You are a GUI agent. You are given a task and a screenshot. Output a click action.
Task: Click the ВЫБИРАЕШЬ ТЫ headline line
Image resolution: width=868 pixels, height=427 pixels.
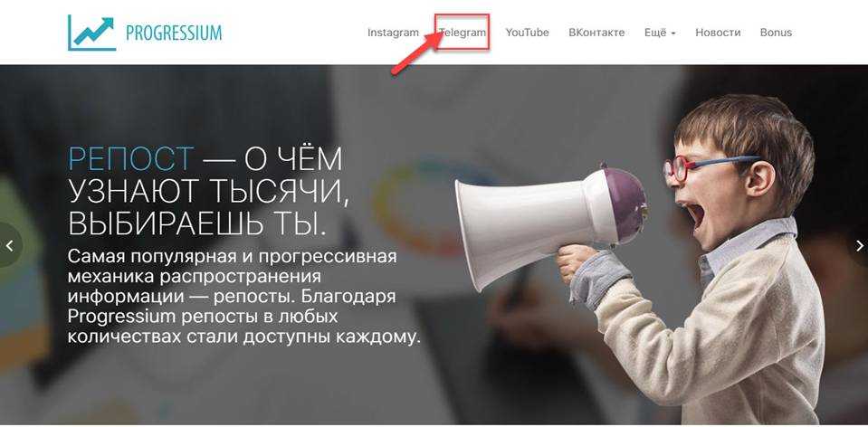pos(196,223)
